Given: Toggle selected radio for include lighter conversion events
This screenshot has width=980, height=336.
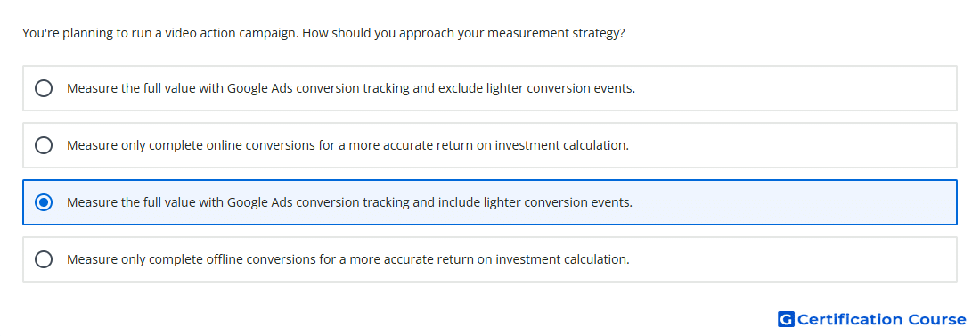Looking at the screenshot, I should click(x=44, y=202).
